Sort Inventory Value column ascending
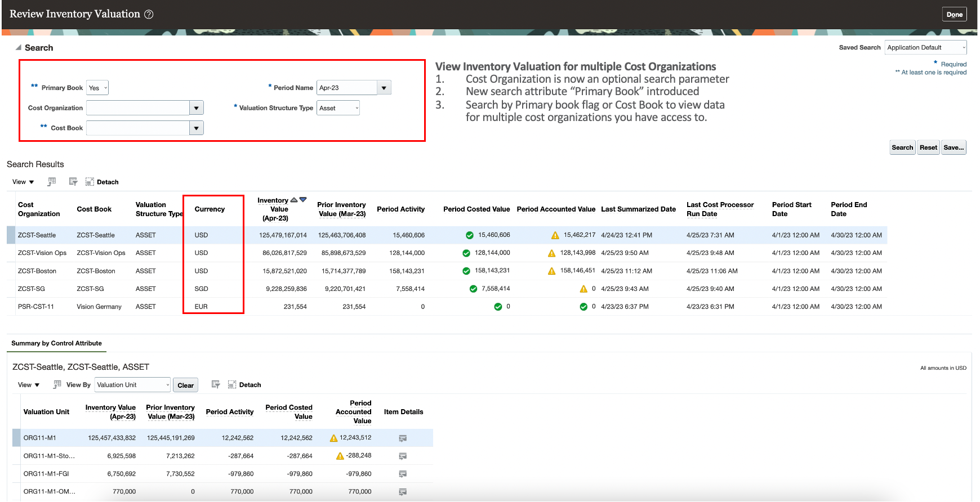980x502 pixels. 294,200
